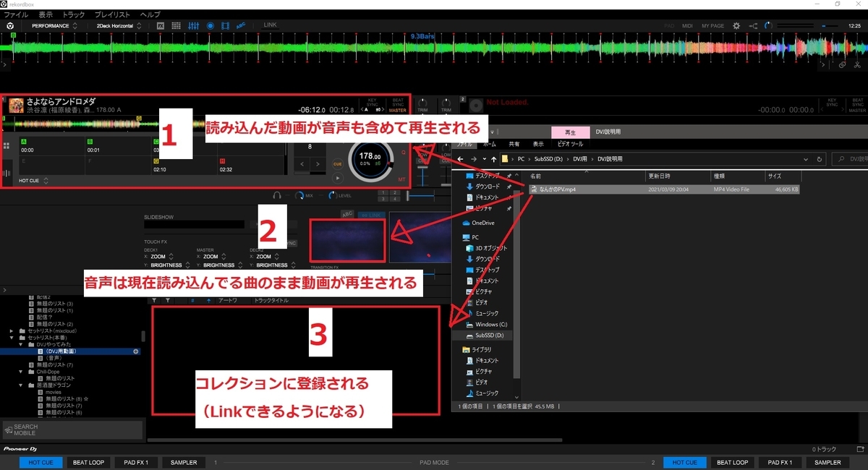
Task: Open the 2Deck Horizontal layout dropdown
Action: [x=120, y=25]
